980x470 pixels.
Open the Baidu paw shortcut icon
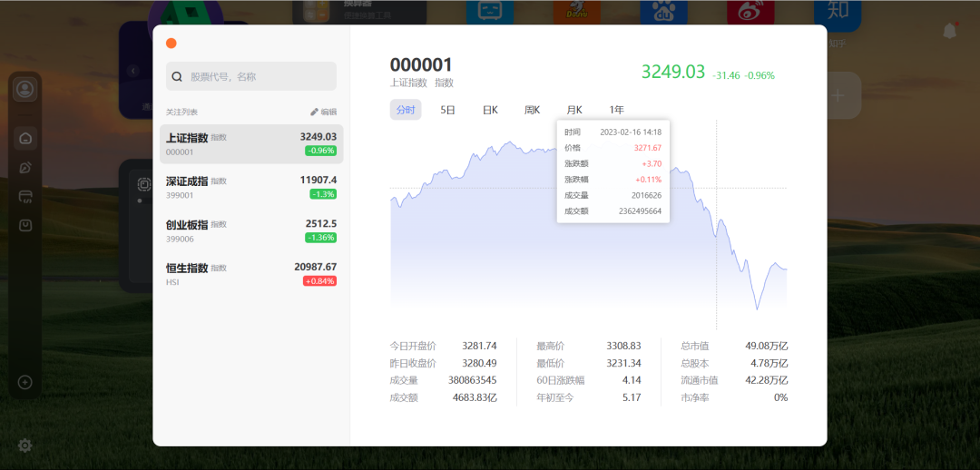[x=663, y=11]
